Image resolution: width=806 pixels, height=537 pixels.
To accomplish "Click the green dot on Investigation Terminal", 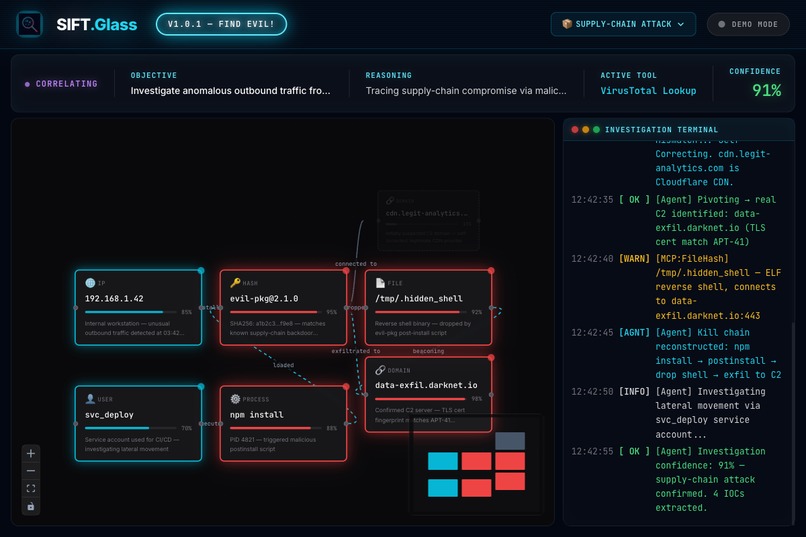I will click(596, 129).
